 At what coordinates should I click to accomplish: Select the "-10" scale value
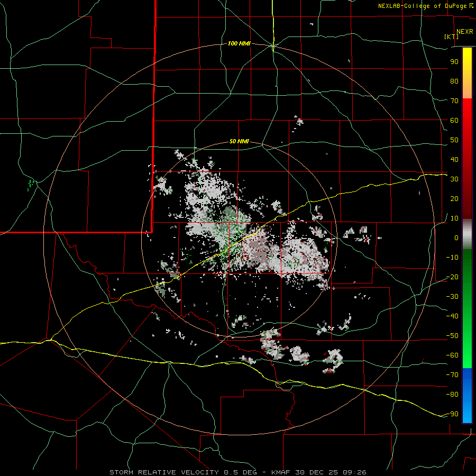pos(452,258)
